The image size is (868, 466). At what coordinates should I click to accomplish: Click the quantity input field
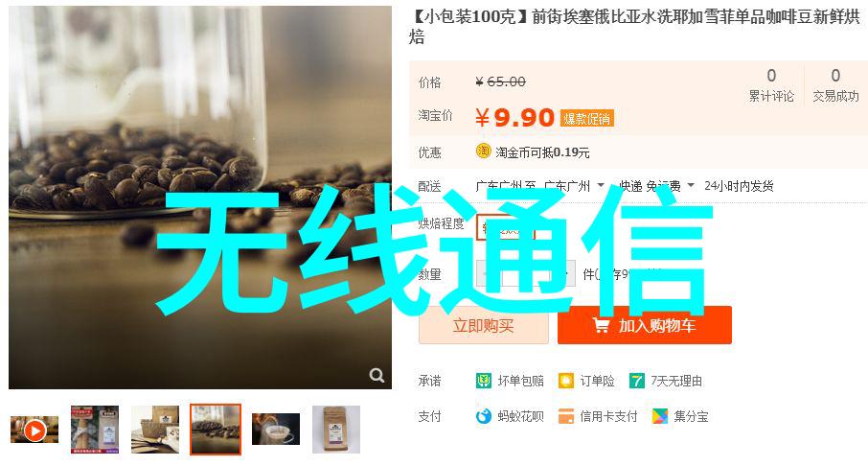[x=526, y=273]
